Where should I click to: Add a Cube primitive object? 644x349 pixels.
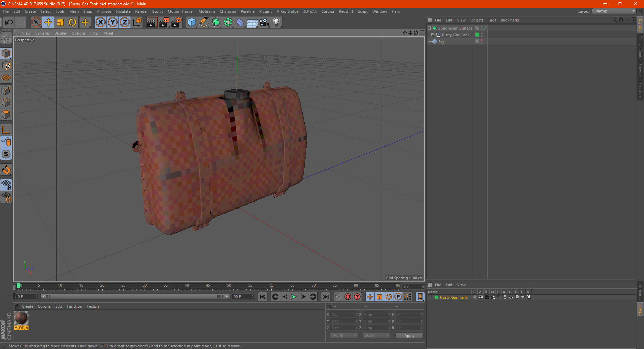(x=192, y=22)
